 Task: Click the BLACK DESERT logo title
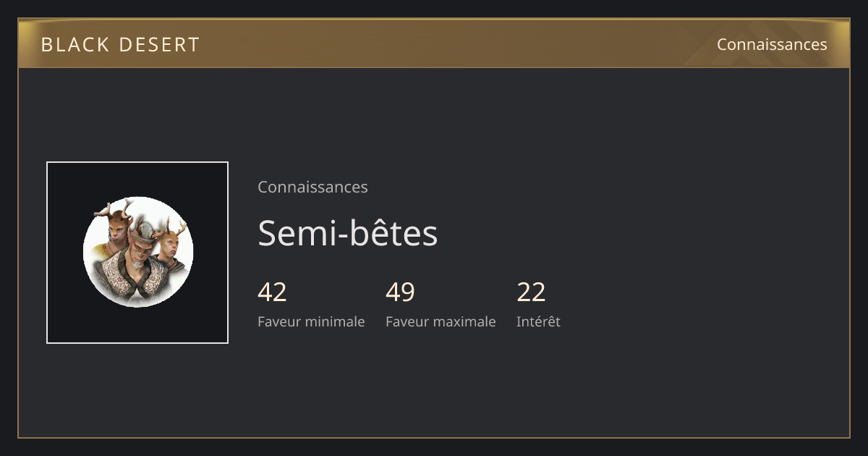[120, 44]
